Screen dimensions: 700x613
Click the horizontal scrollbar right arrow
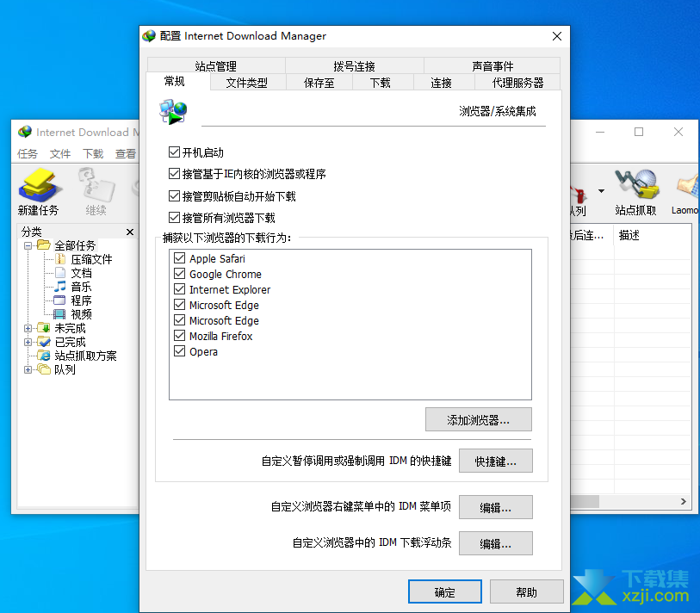click(x=684, y=501)
